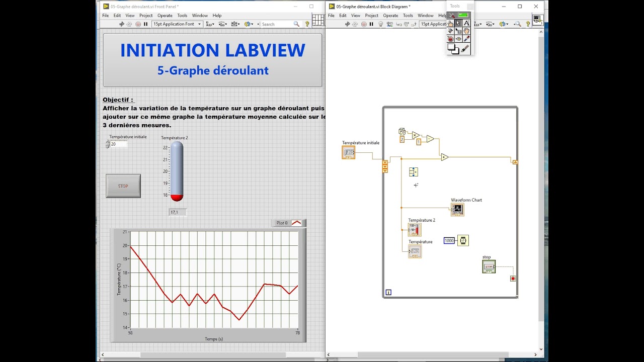Pause execution from Block Diagram toolbar
The image size is (644, 362).
371,24
